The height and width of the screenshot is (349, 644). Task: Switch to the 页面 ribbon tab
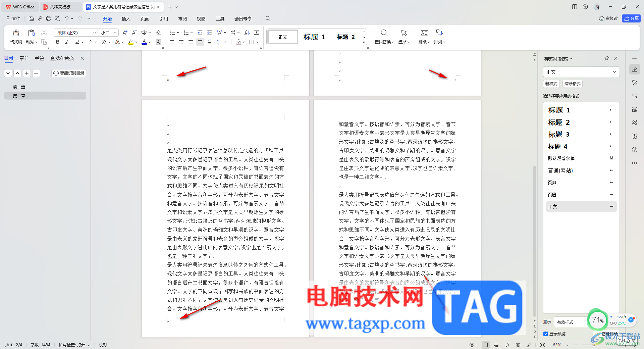[x=145, y=19]
